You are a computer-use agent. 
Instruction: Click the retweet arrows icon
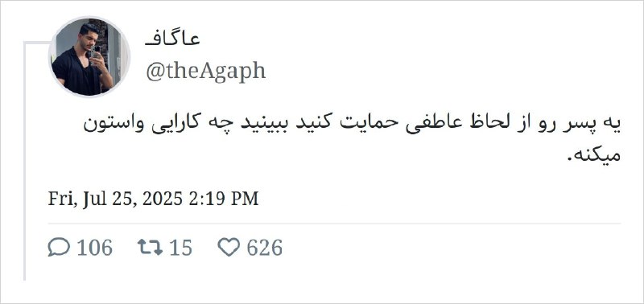coord(150,248)
